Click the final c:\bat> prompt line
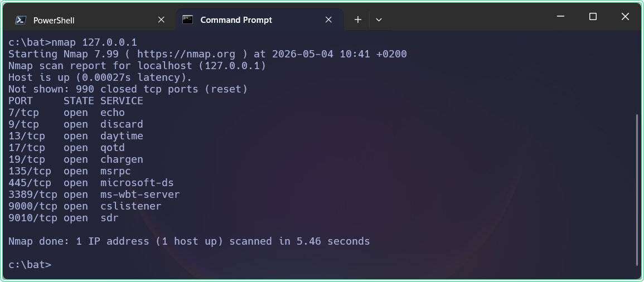 click(x=30, y=265)
